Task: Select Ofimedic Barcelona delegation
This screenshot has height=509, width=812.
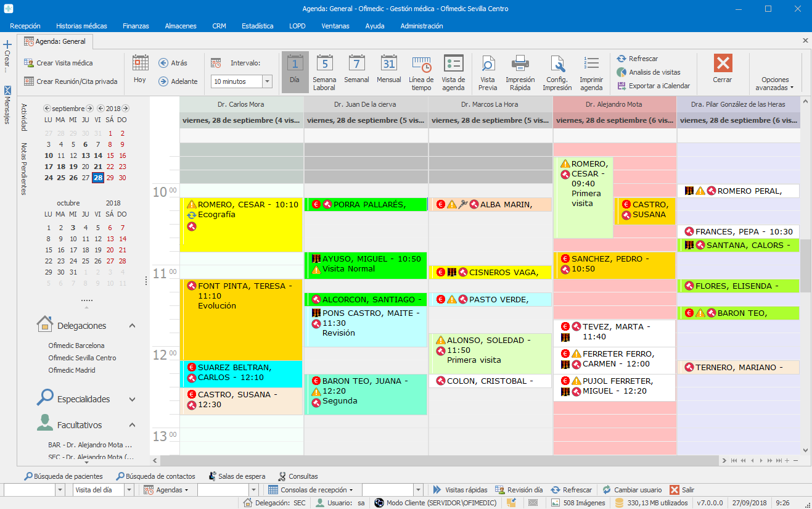Action: (x=76, y=346)
